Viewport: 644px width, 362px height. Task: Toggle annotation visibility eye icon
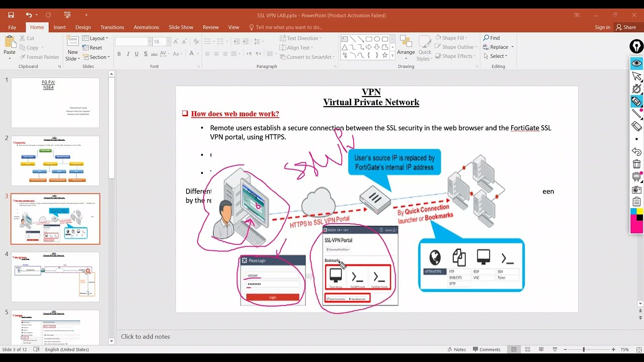pyautogui.click(x=636, y=63)
